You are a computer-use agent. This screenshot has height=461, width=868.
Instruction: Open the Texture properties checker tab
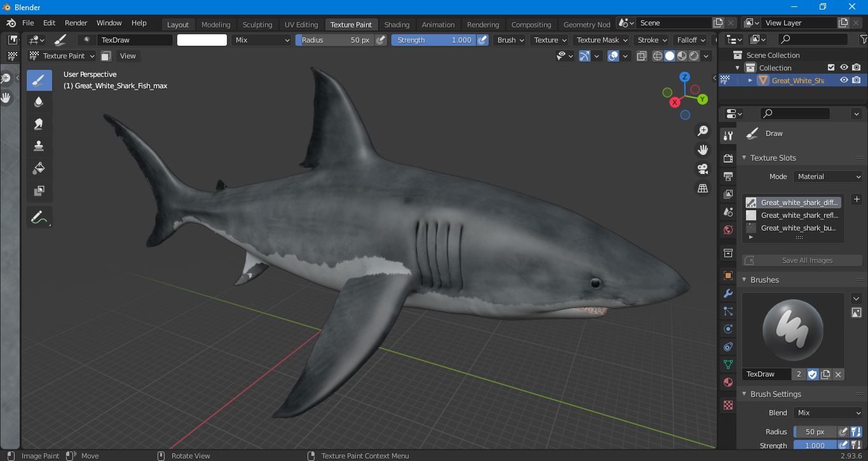728,405
